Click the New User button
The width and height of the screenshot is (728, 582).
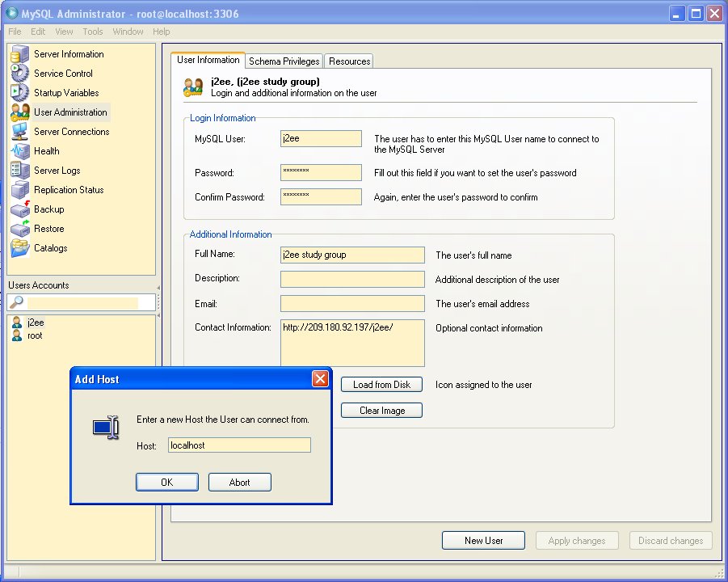483,541
